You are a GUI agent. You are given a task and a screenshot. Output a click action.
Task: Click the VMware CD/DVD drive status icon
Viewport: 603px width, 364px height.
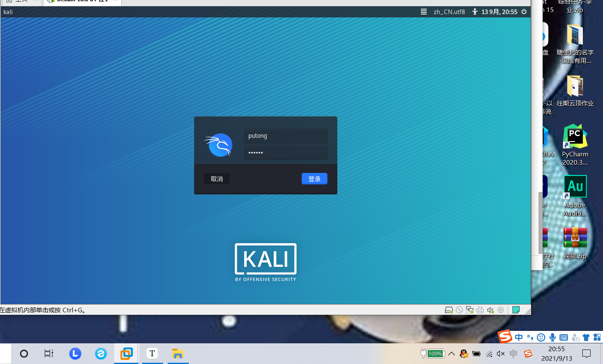(459, 310)
